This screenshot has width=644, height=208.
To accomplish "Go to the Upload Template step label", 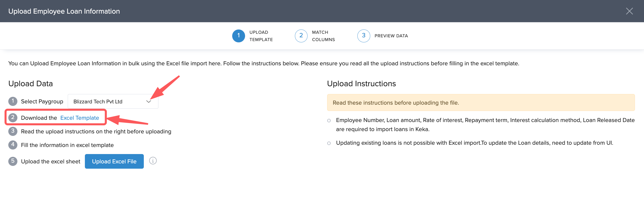I will click(261, 36).
